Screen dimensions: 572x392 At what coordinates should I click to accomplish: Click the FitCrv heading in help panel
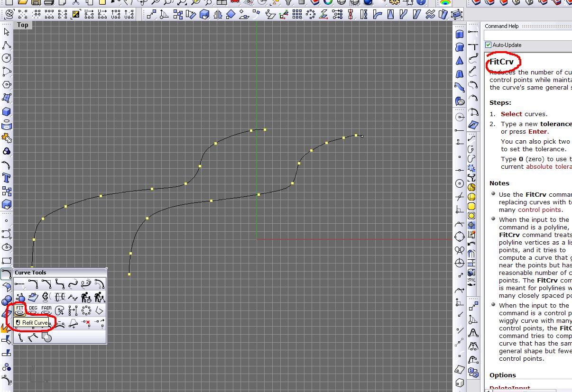pyautogui.click(x=501, y=62)
